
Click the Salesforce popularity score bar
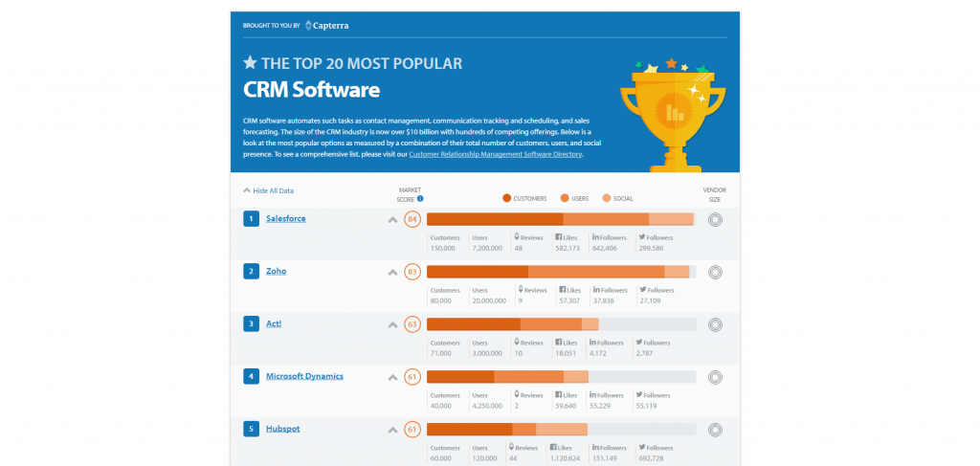(561, 219)
